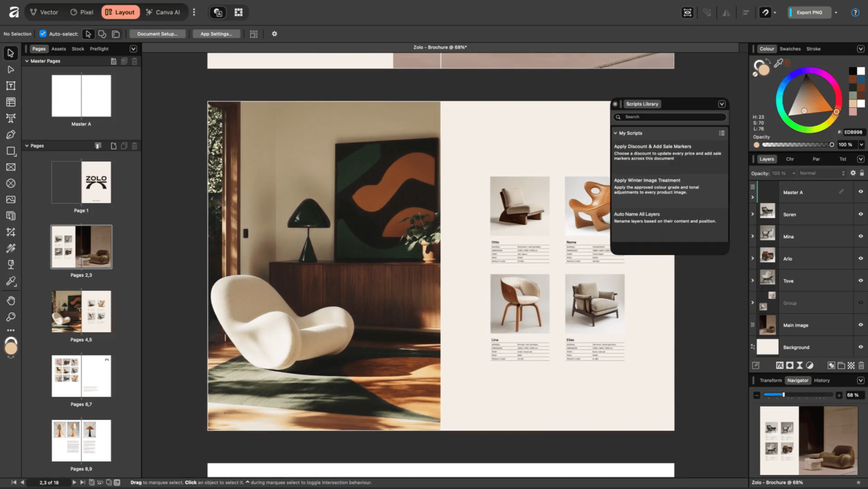Open the Colour opacity percentage dropdown

tap(861, 145)
